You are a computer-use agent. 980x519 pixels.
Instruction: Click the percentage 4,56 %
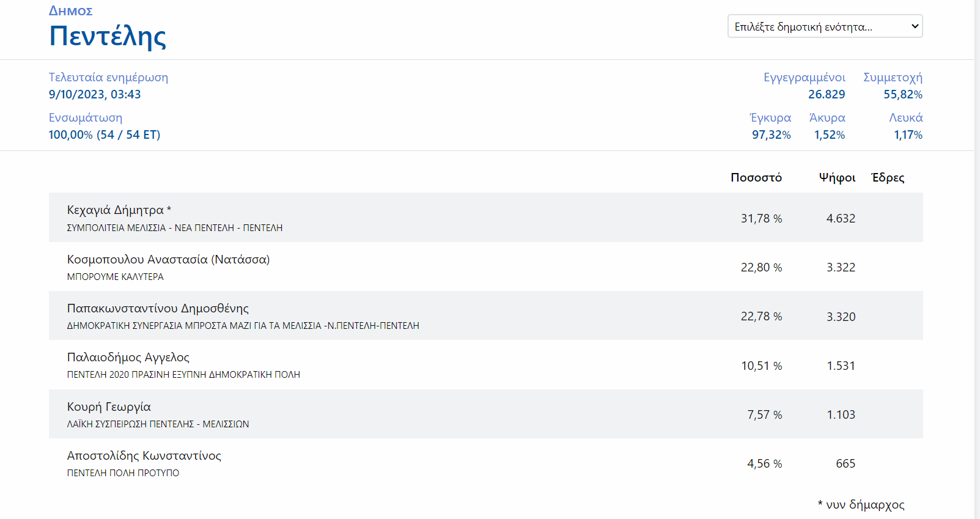(765, 464)
